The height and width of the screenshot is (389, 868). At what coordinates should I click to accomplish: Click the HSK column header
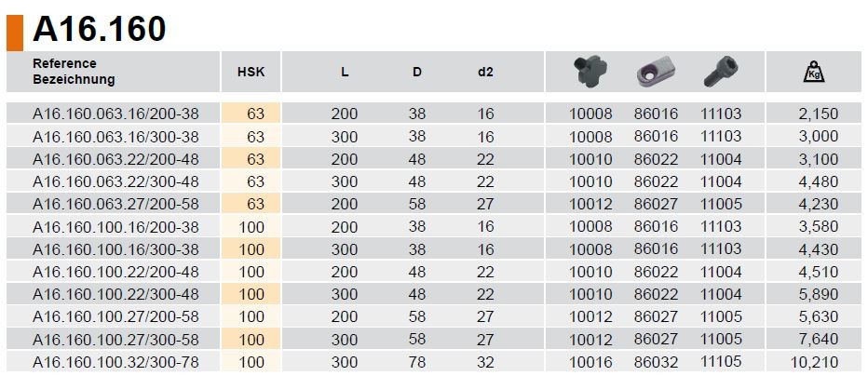tap(251, 73)
